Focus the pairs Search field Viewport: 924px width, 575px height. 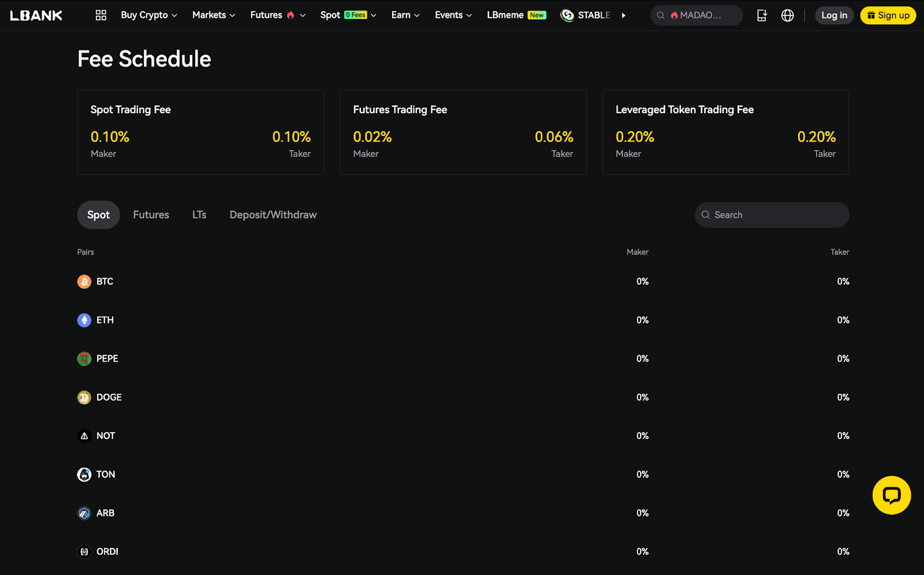772,215
